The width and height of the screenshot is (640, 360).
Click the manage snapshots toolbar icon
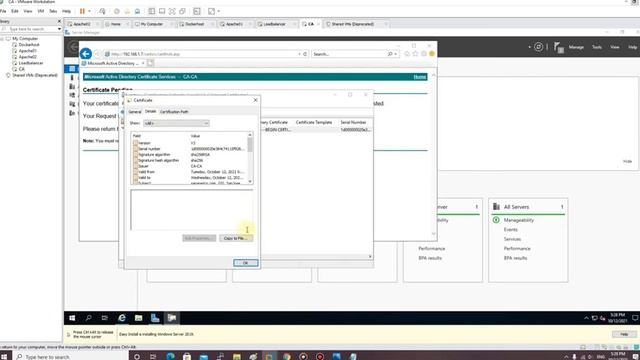click(x=137, y=11)
